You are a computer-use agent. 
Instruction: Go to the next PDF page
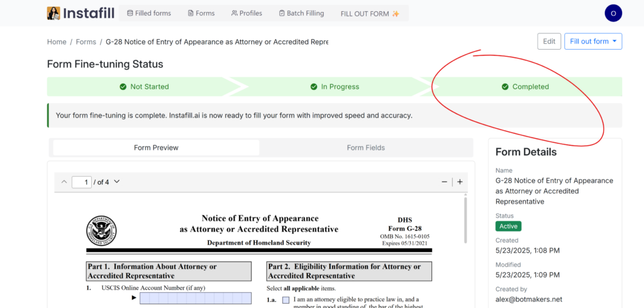tap(116, 182)
